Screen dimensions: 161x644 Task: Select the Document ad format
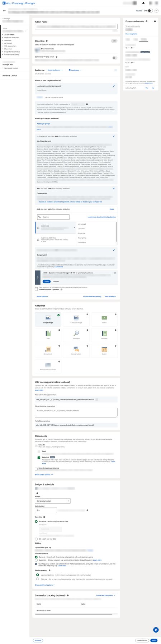coord(48,351)
